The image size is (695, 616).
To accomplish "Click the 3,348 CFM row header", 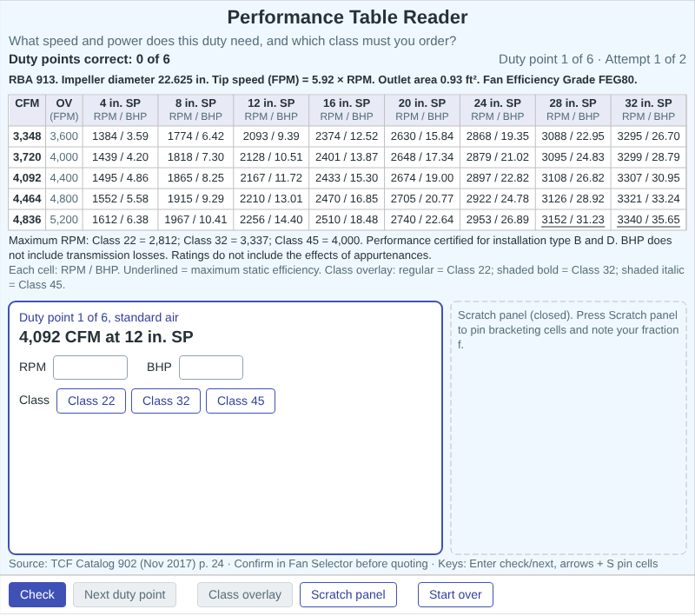I will (x=27, y=136).
